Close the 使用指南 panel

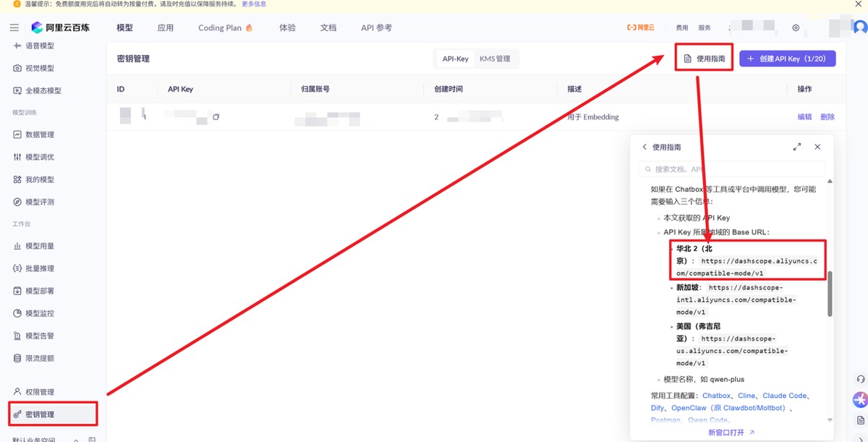(817, 147)
